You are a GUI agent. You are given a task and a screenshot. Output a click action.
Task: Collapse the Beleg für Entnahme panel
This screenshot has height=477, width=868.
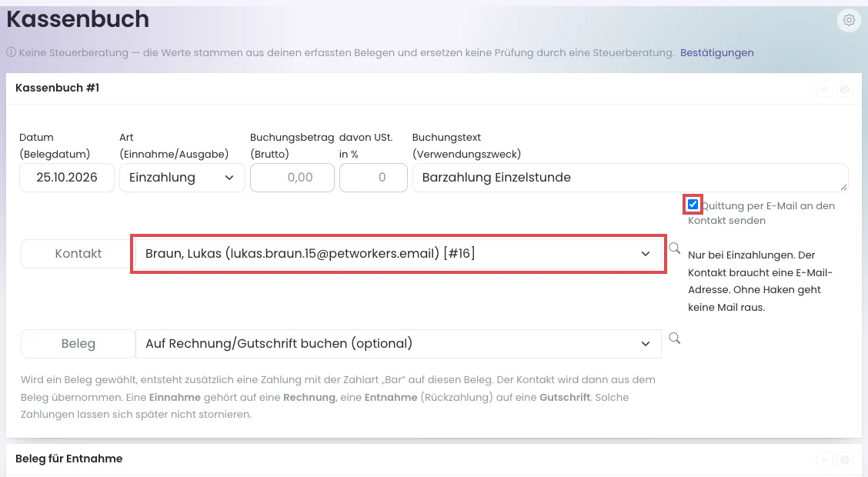click(x=825, y=460)
